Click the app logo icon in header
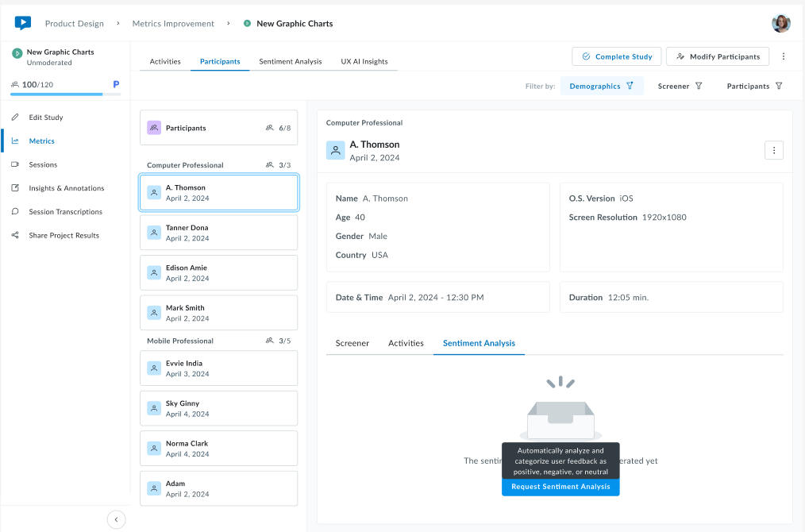Screen dimensions: 805x532 click(22, 23)
